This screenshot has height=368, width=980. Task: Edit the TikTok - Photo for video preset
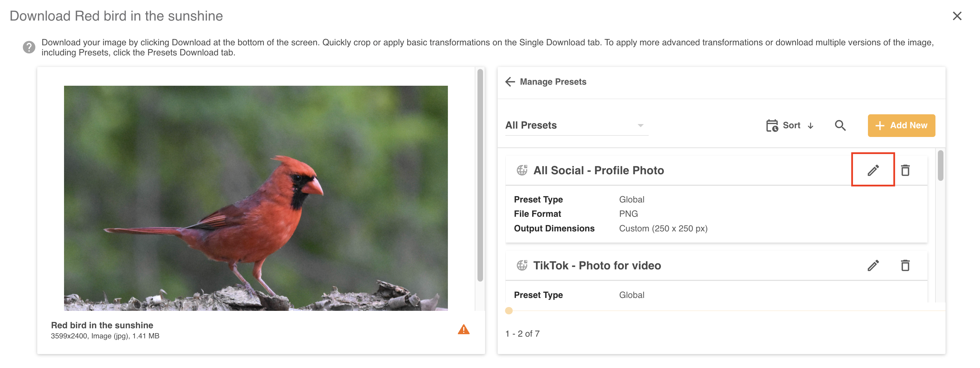pos(873,265)
